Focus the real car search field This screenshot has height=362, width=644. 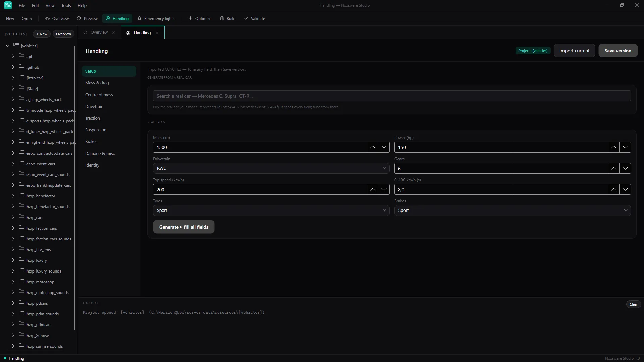click(x=392, y=96)
